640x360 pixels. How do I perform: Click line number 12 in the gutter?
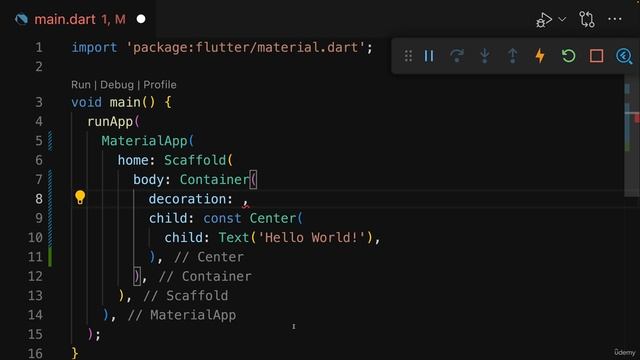pos(35,276)
